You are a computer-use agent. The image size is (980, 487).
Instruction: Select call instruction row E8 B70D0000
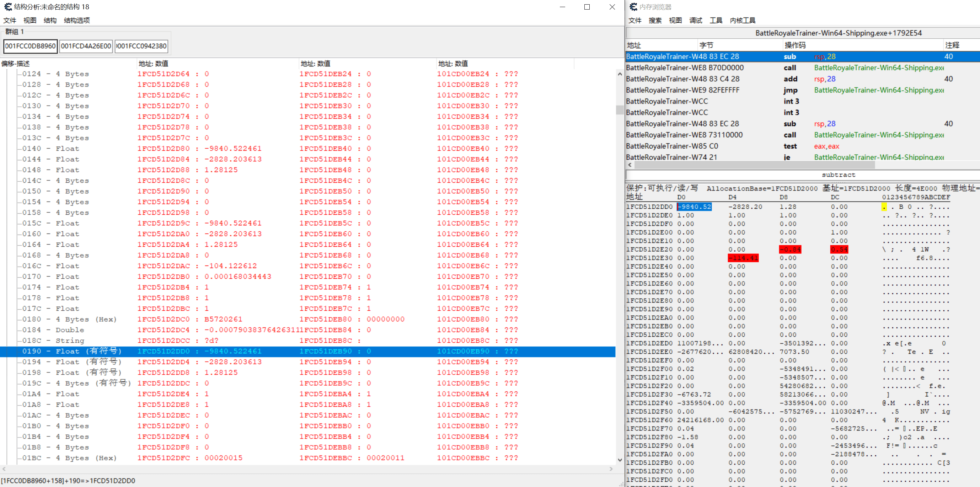(803, 68)
